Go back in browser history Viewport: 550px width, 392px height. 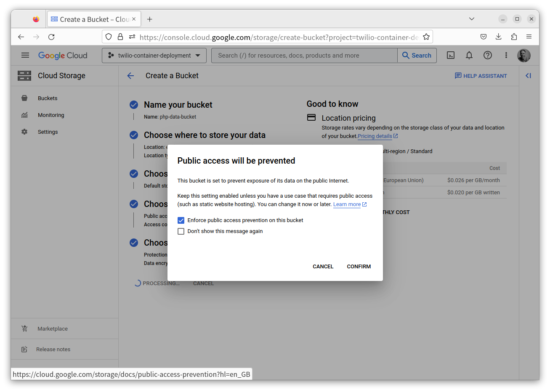point(21,37)
